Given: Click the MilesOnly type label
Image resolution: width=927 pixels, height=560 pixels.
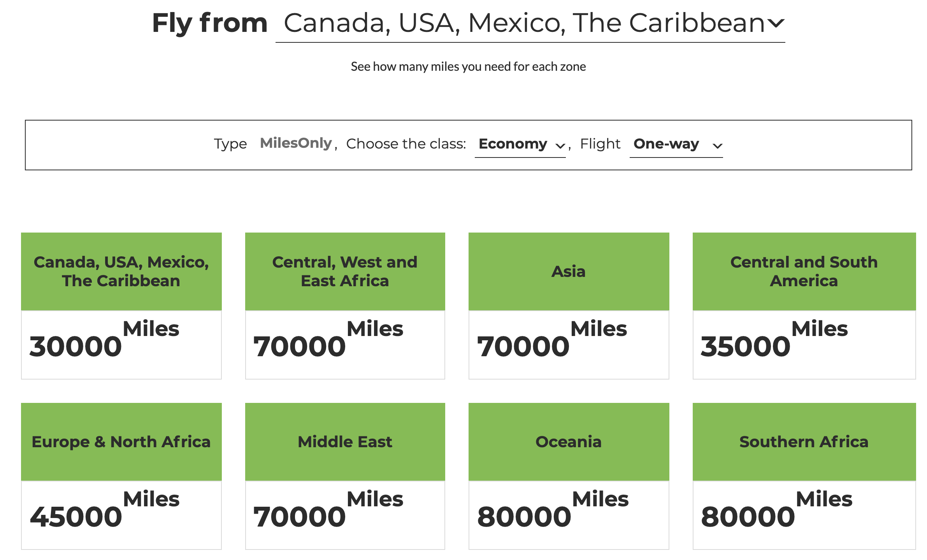Looking at the screenshot, I should tap(296, 143).
